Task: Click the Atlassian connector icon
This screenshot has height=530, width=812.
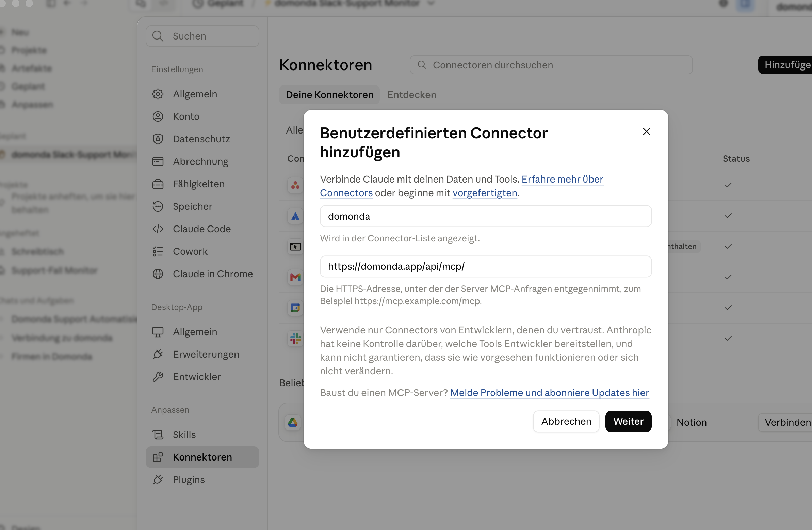Action: pyautogui.click(x=295, y=216)
